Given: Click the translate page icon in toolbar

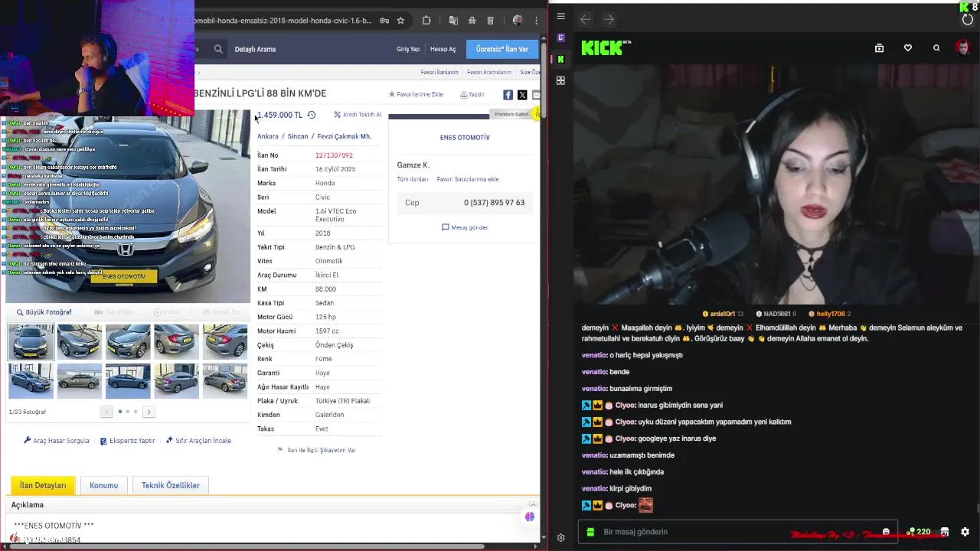Looking at the screenshot, I should click(453, 21).
